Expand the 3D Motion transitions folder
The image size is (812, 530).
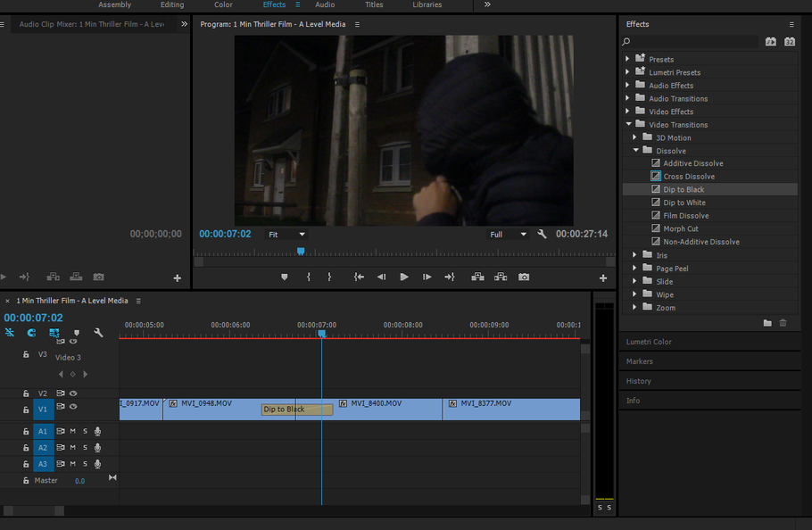pos(634,137)
